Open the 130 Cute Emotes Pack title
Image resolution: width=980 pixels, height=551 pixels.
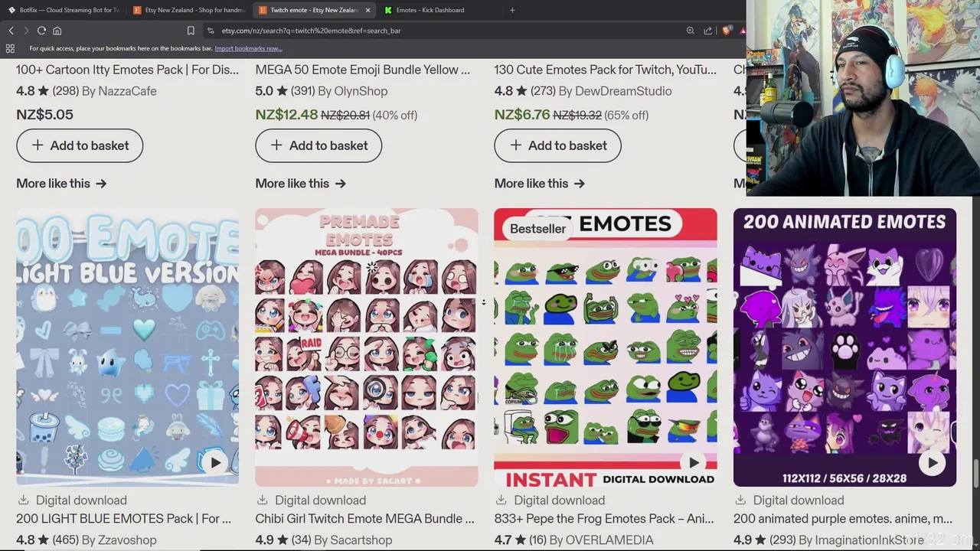point(605,70)
